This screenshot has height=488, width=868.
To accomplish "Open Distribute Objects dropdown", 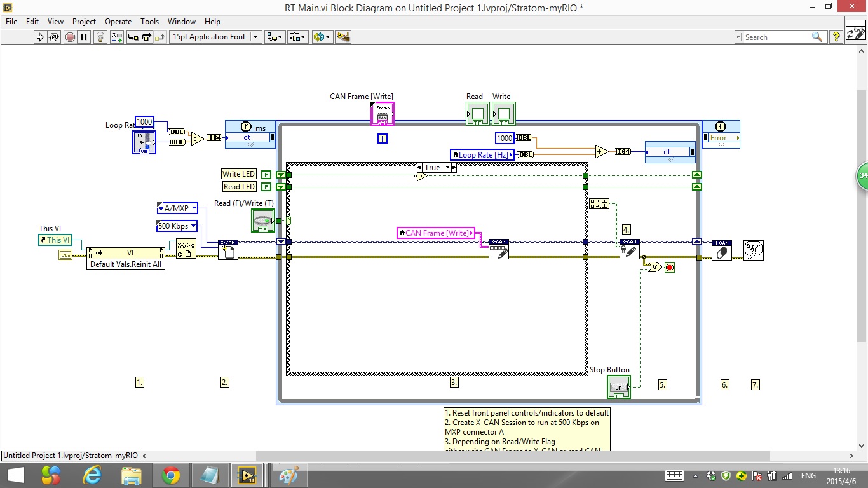I will pos(297,37).
